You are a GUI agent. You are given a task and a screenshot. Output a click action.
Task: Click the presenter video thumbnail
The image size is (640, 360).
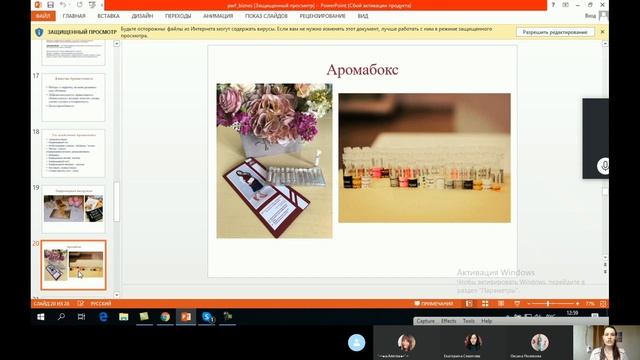(607, 342)
